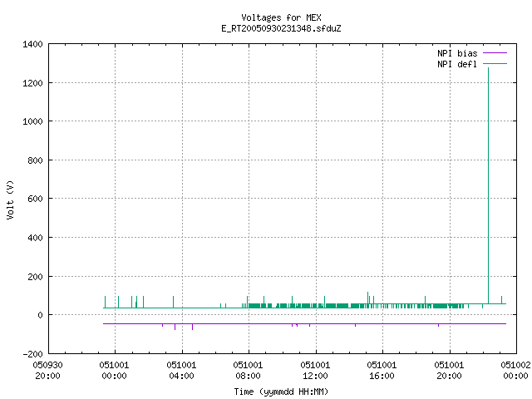
Task: Click the tall green NPI defl spike near 1280 V
Action: point(488,186)
